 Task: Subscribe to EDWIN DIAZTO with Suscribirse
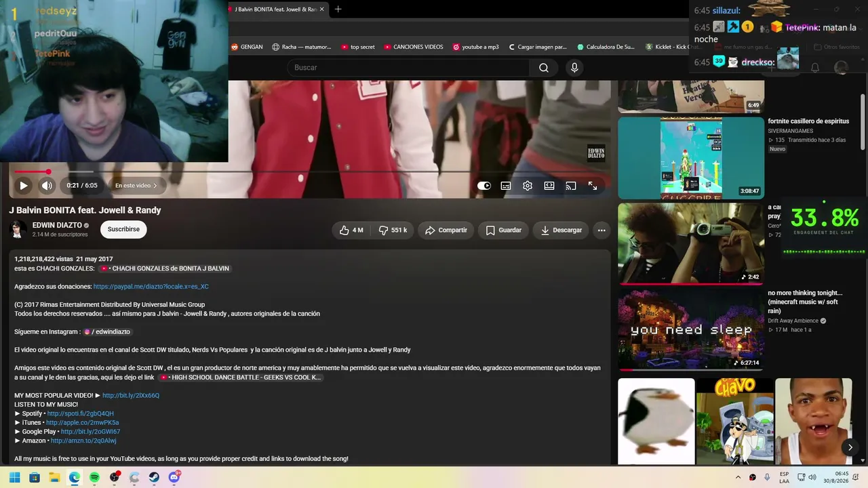point(123,230)
